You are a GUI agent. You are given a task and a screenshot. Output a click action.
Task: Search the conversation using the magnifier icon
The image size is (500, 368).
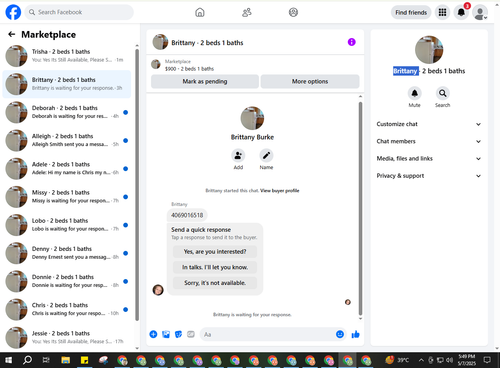[442, 93]
